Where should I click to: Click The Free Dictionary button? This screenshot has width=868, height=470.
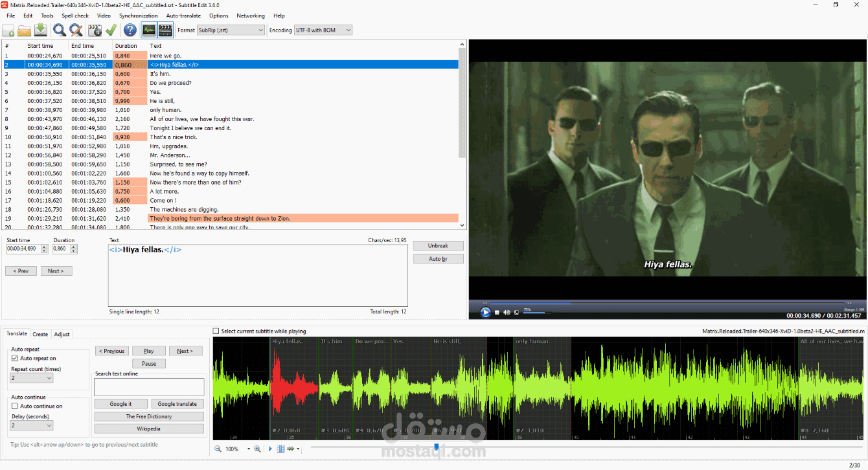149,417
